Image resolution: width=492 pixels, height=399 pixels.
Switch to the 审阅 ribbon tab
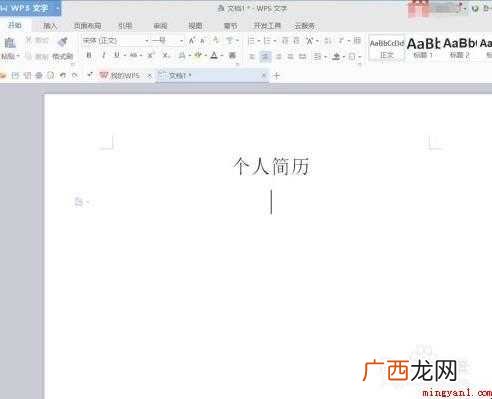pyautogui.click(x=160, y=26)
